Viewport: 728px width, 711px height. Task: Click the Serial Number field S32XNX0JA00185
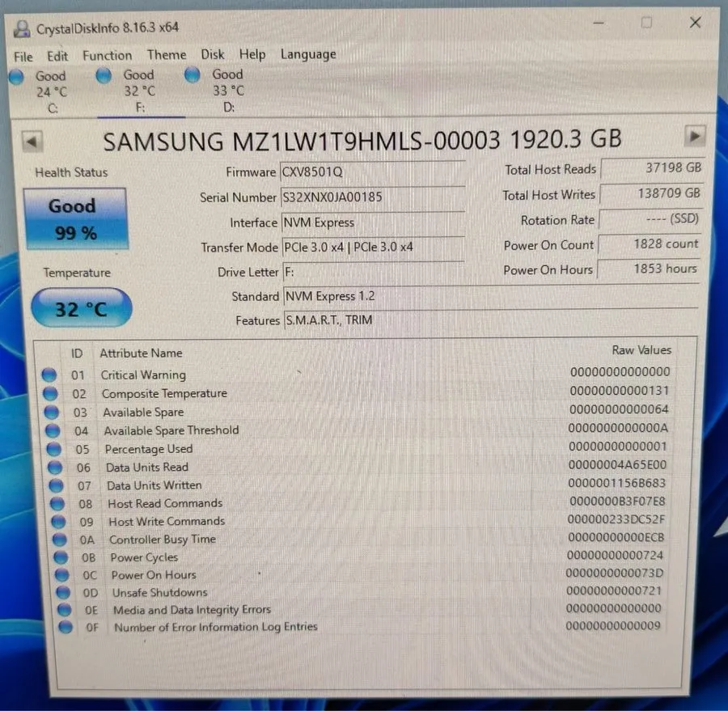[373, 197]
